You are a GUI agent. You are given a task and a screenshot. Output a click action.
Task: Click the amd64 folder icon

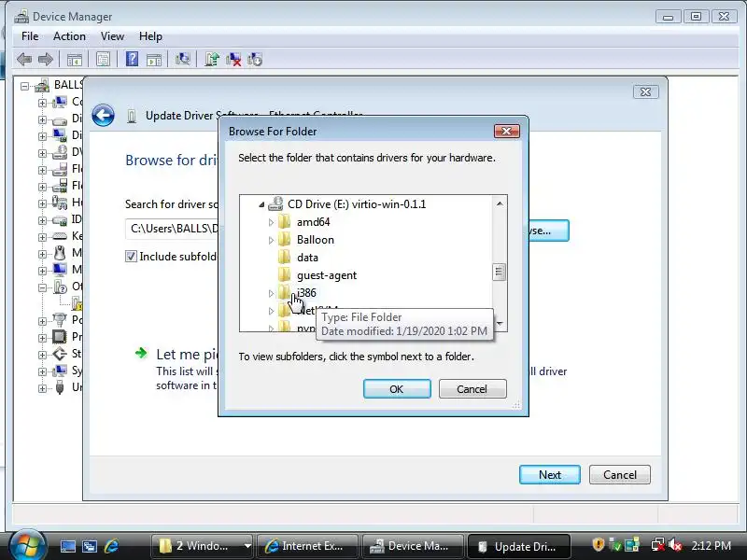tap(285, 222)
